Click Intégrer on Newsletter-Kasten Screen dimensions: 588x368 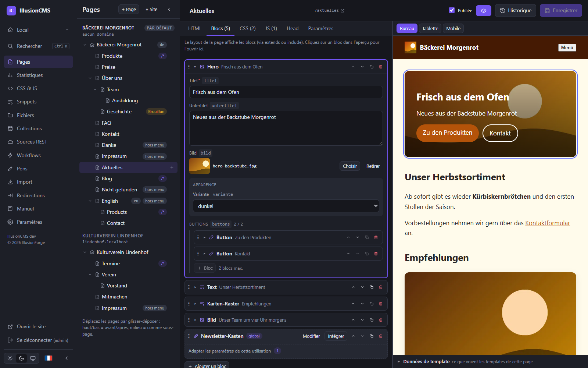(x=336, y=336)
